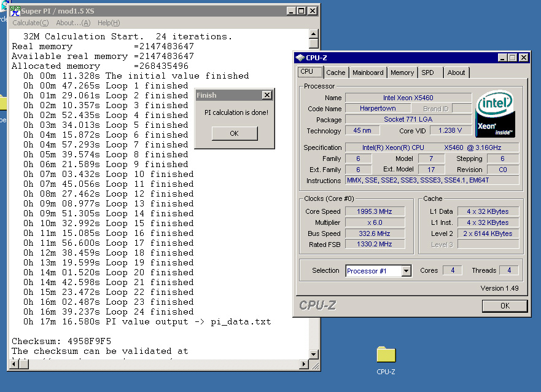Click the Name field Intel Xeon X5460
This screenshot has height=392, width=541.
408,98
